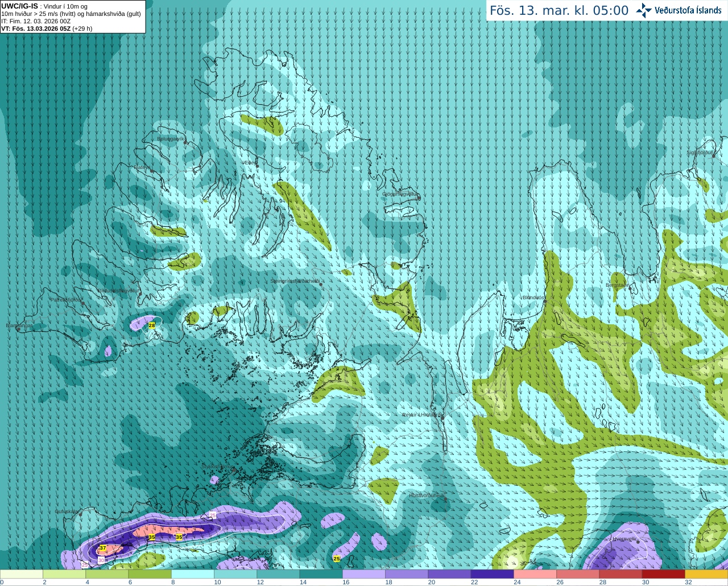Click the legend value 32 on the scale
728x586 pixels.
[688, 582]
